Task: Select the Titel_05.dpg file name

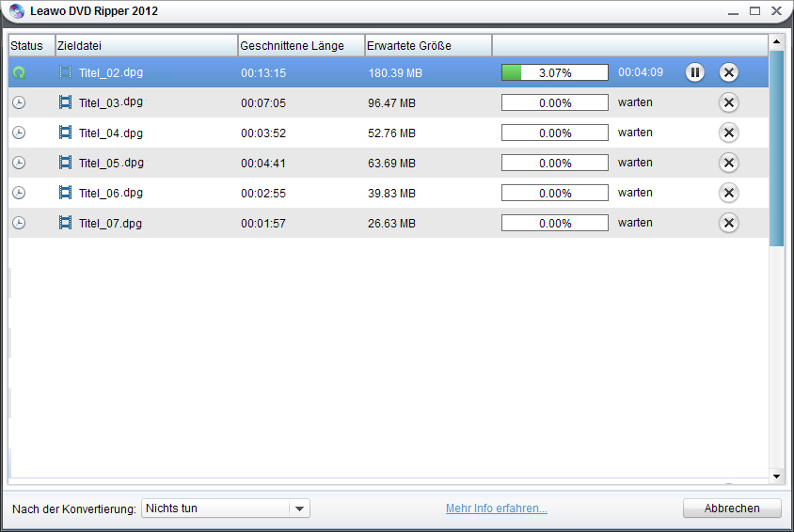Action: tap(111, 163)
